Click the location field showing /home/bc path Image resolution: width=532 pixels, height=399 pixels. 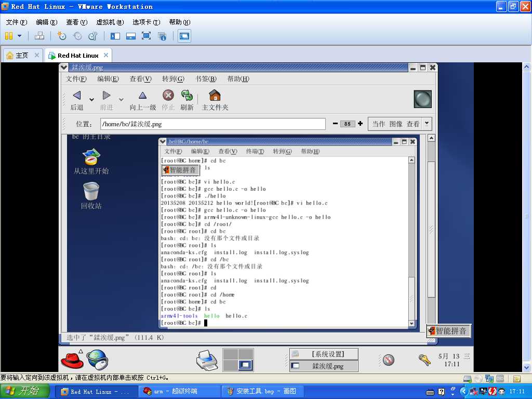point(212,124)
